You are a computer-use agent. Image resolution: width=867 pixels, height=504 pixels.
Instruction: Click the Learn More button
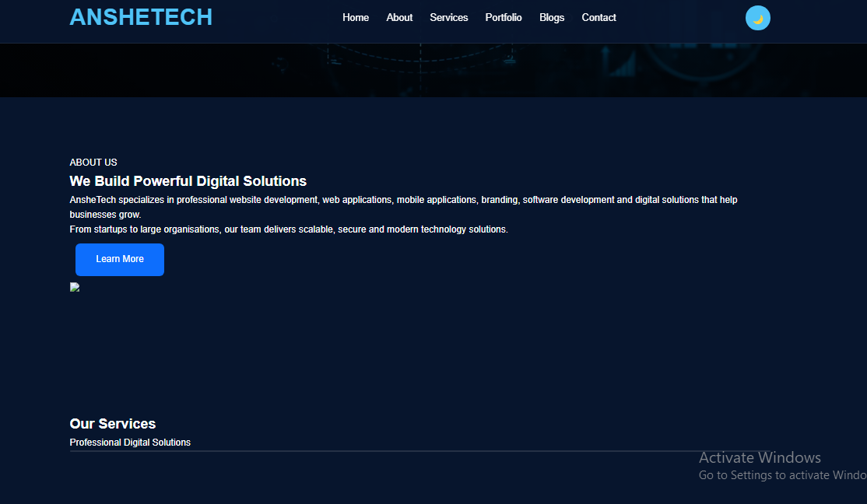120,260
